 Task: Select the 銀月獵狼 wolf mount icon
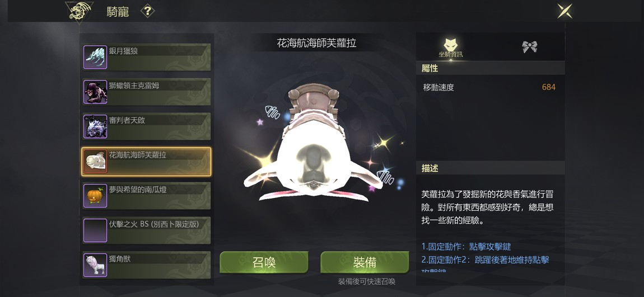95,58
